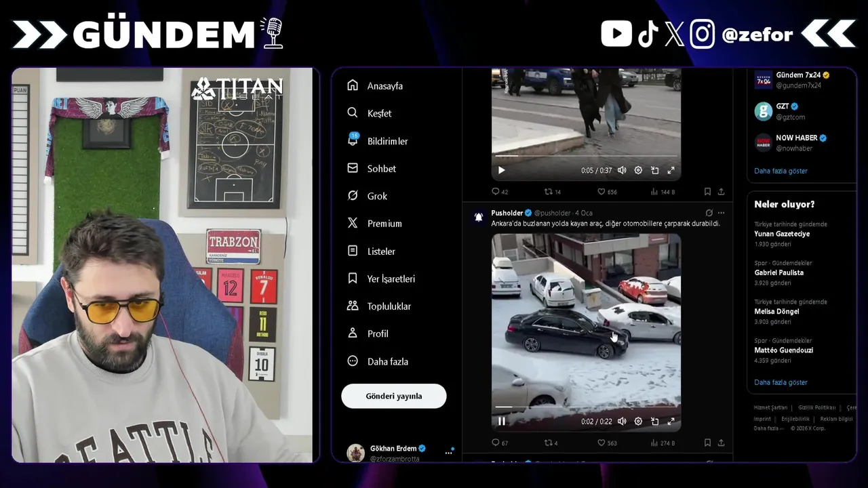Viewport: 868px width, 488px height.
Task: Click the Profil label
Action: [x=378, y=333]
